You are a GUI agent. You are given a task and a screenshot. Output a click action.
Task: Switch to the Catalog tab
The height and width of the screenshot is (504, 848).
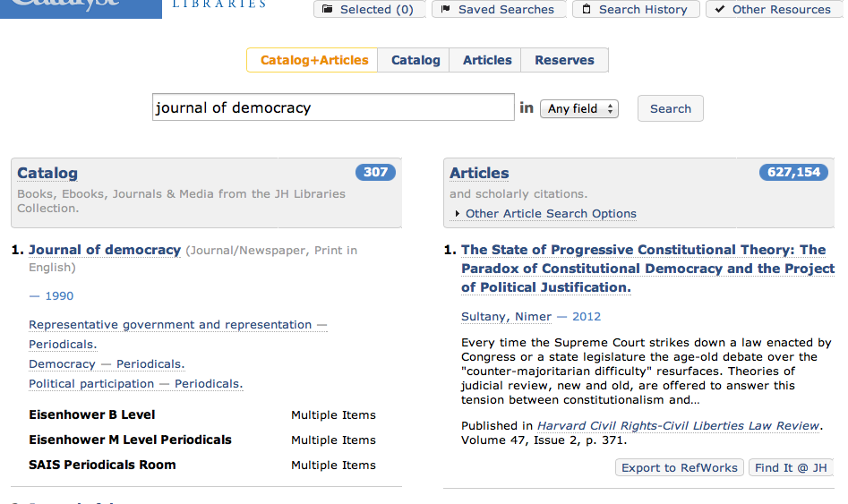click(x=415, y=60)
